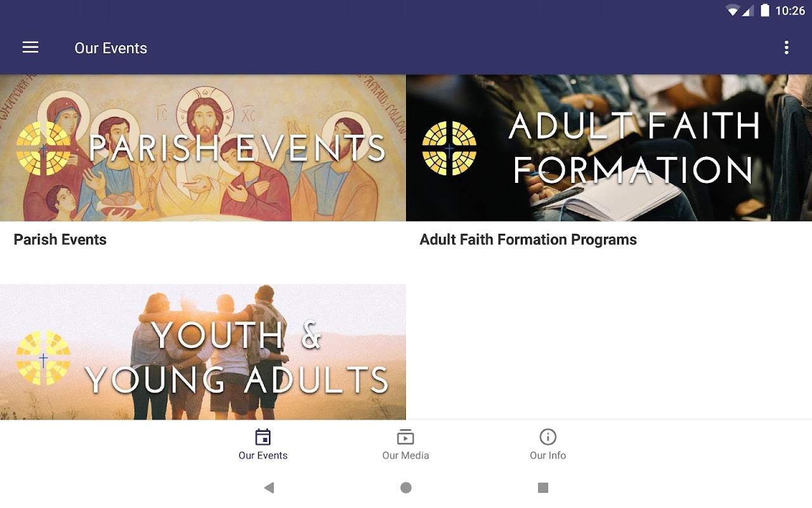The image size is (812, 508).
Task: Open the hamburger navigation menu
Action: 30,48
